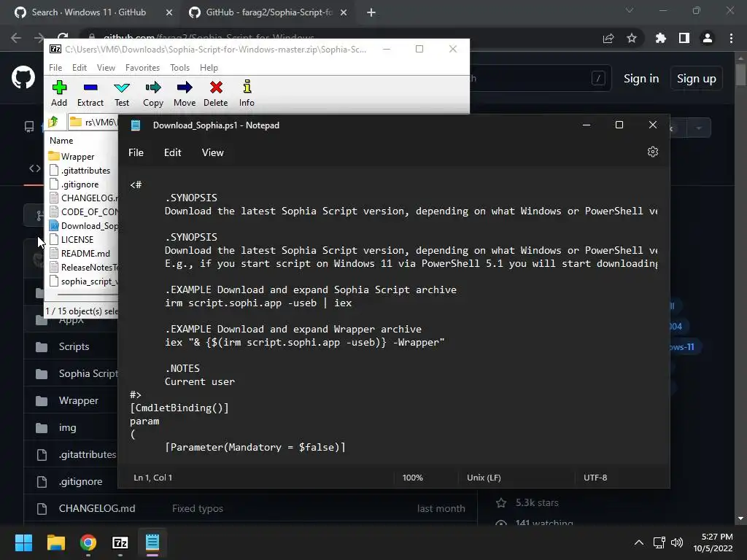The width and height of the screenshot is (747, 560).
Task: Open the Edit menu in Notepad
Action: 172,152
